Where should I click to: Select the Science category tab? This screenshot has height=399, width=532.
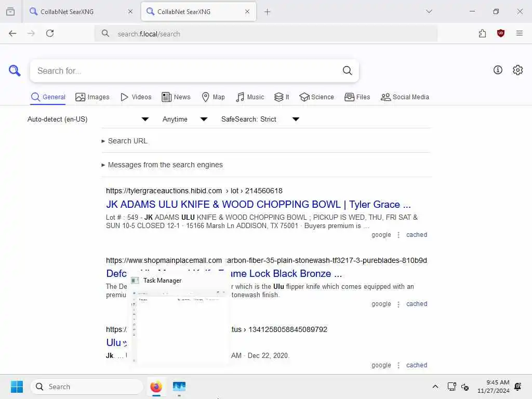pyautogui.click(x=316, y=97)
